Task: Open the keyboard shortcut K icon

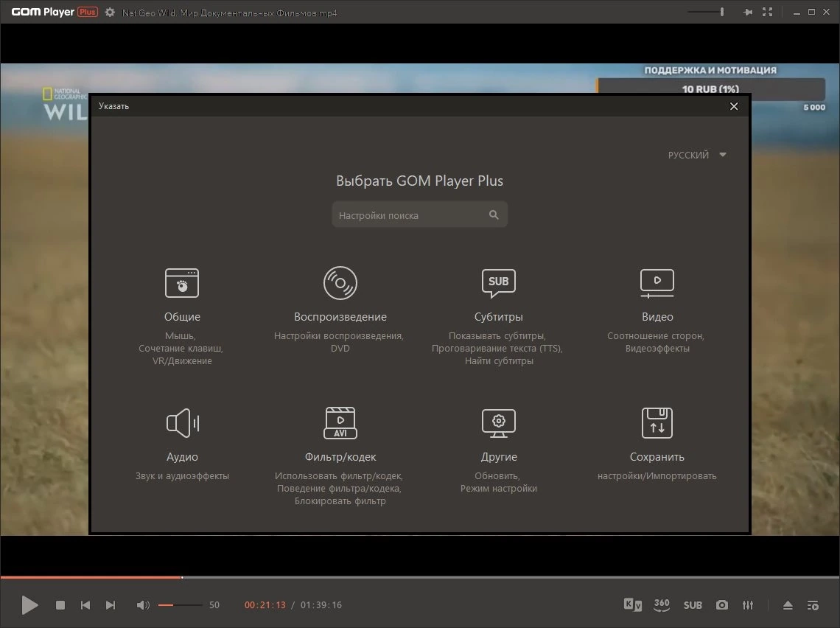Action: [633, 604]
